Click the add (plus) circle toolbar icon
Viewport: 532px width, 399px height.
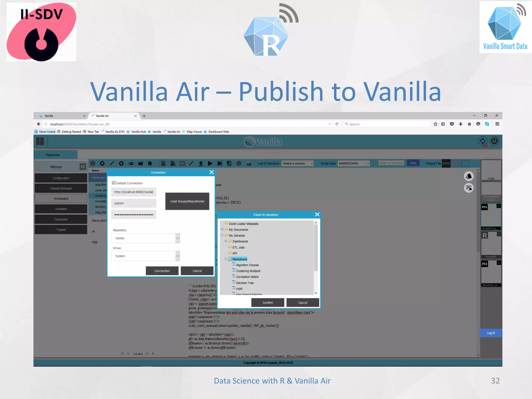pos(102,163)
